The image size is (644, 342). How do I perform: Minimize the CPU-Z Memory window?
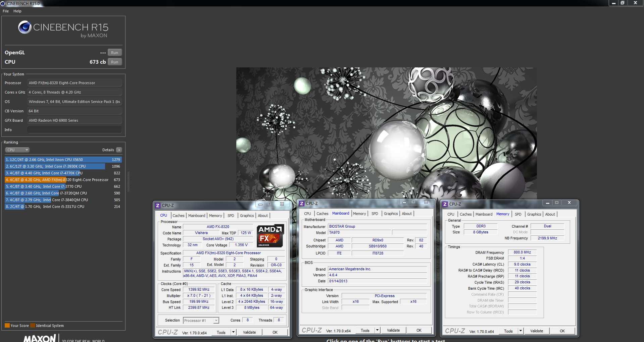tap(547, 203)
